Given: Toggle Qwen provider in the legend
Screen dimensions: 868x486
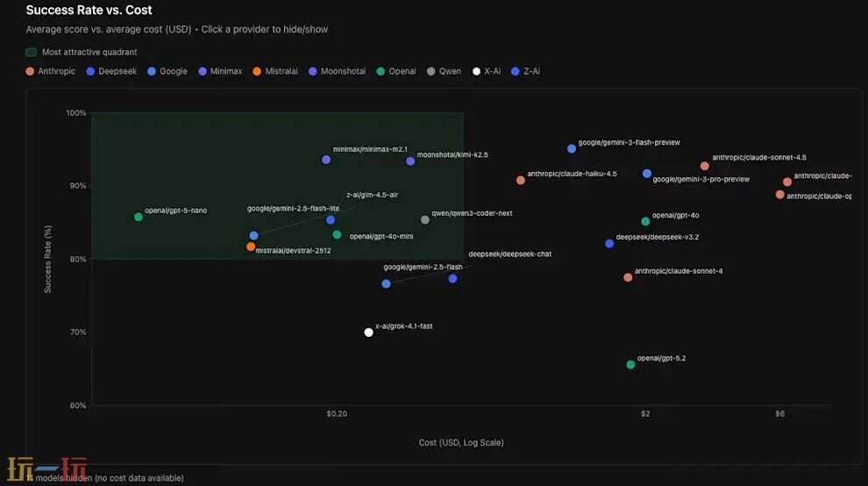Looking at the screenshot, I should tap(444, 71).
